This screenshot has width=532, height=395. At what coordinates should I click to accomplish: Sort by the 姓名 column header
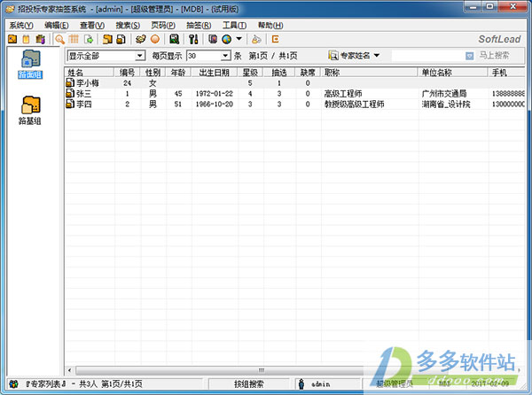point(90,72)
